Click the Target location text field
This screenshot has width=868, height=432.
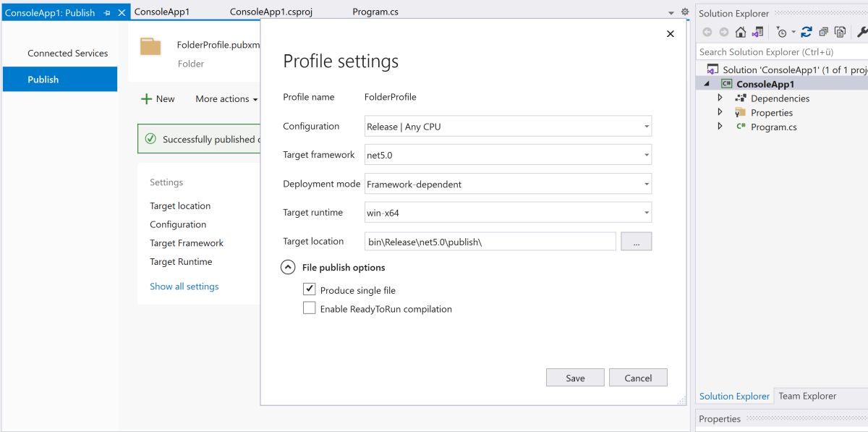(490, 242)
